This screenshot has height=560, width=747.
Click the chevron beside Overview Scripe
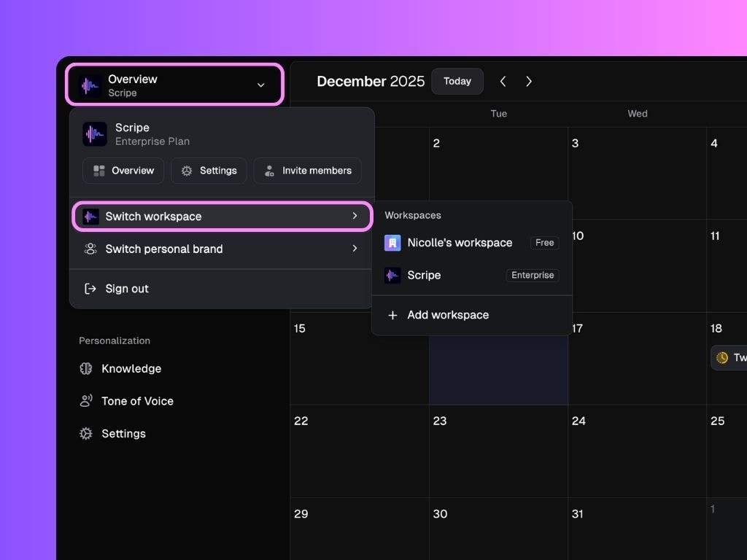click(x=260, y=85)
